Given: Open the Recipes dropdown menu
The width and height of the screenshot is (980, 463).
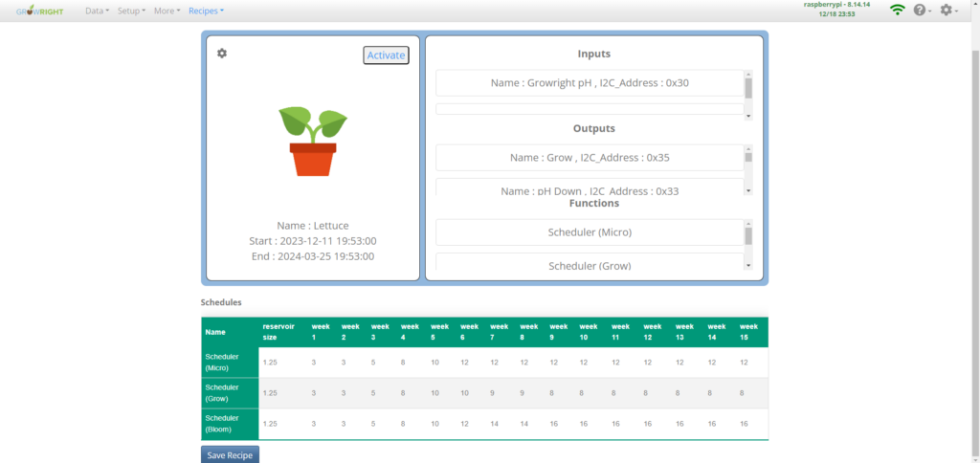Looking at the screenshot, I should tap(207, 11).
